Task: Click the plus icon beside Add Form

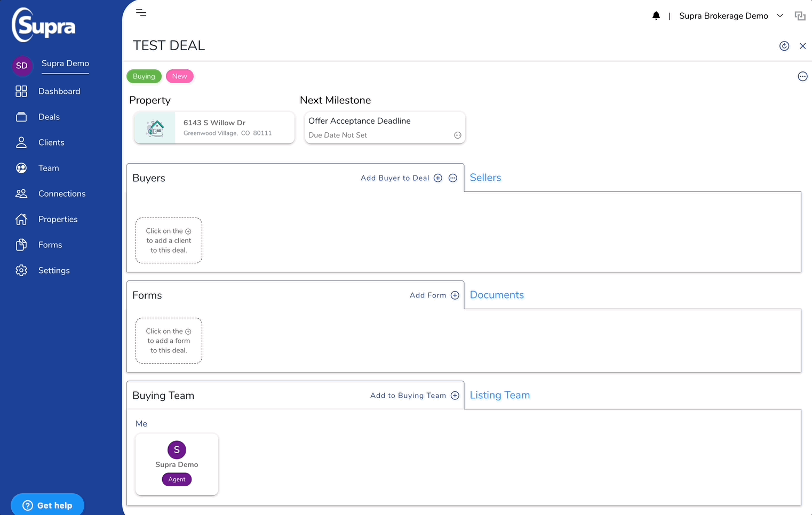Action: click(455, 295)
